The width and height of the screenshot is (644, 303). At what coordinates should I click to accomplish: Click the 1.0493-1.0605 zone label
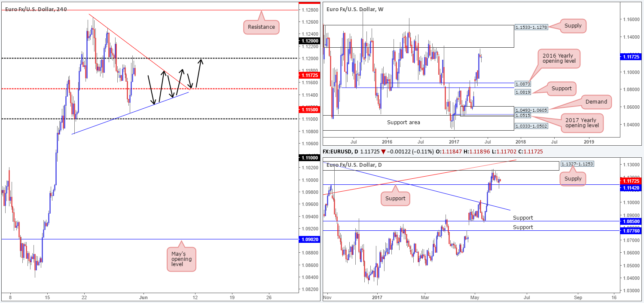pos(531,110)
